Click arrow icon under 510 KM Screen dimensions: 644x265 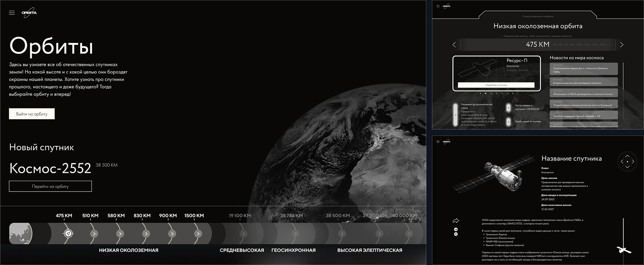click(x=94, y=234)
